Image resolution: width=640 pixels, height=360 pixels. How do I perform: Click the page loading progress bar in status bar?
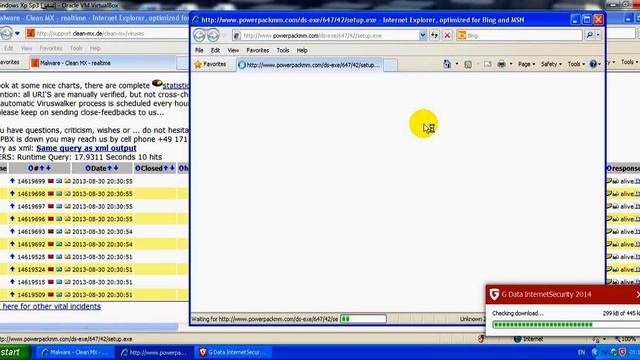pos(363,319)
